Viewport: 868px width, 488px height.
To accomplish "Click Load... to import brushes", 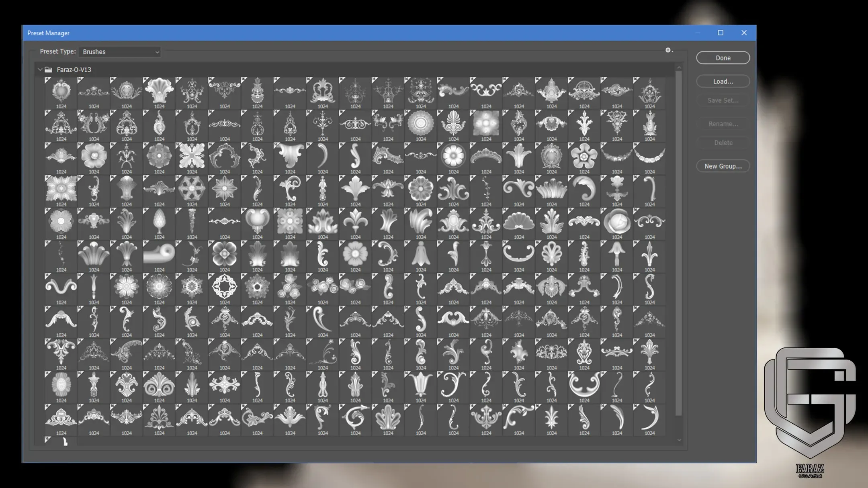I will click(723, 81).
